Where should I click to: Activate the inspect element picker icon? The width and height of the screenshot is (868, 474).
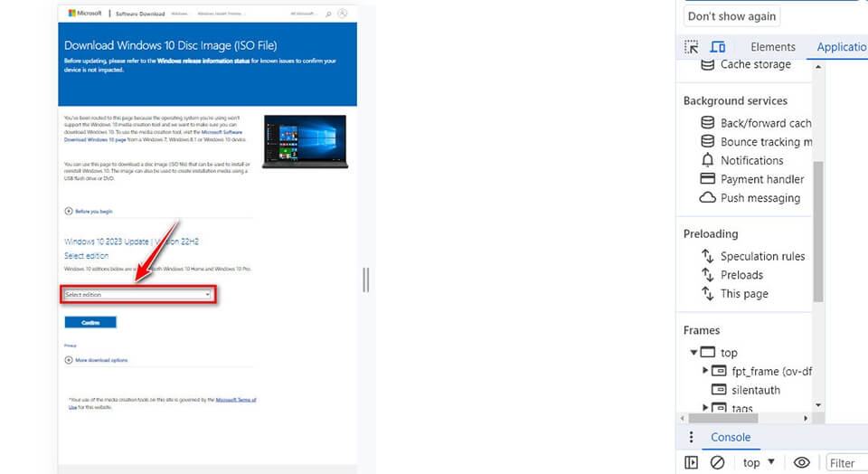click(692, 47)
